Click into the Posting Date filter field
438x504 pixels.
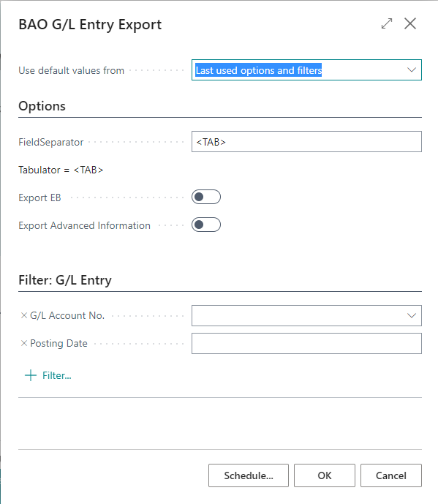pos(306,343)
